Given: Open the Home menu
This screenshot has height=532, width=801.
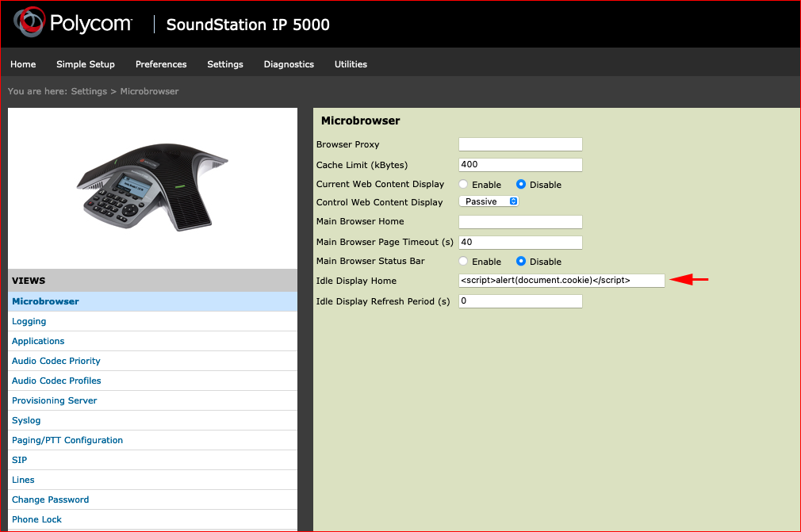Looking at the screenshot, I should pos(23,64).
